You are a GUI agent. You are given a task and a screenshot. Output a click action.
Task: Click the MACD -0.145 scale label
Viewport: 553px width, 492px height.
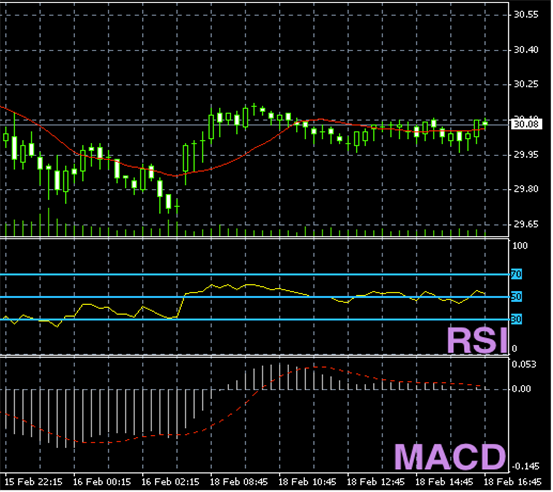click(525, 467)
